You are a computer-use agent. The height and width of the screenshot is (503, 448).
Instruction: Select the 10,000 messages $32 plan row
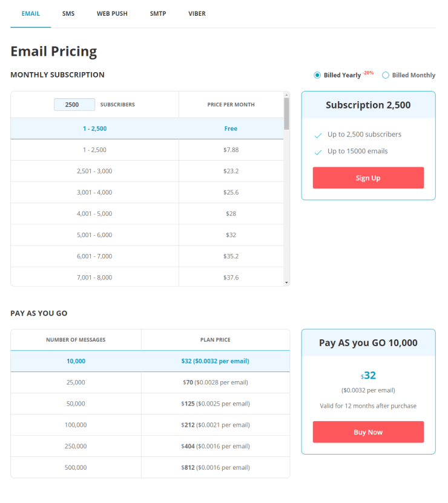(150, 361)
